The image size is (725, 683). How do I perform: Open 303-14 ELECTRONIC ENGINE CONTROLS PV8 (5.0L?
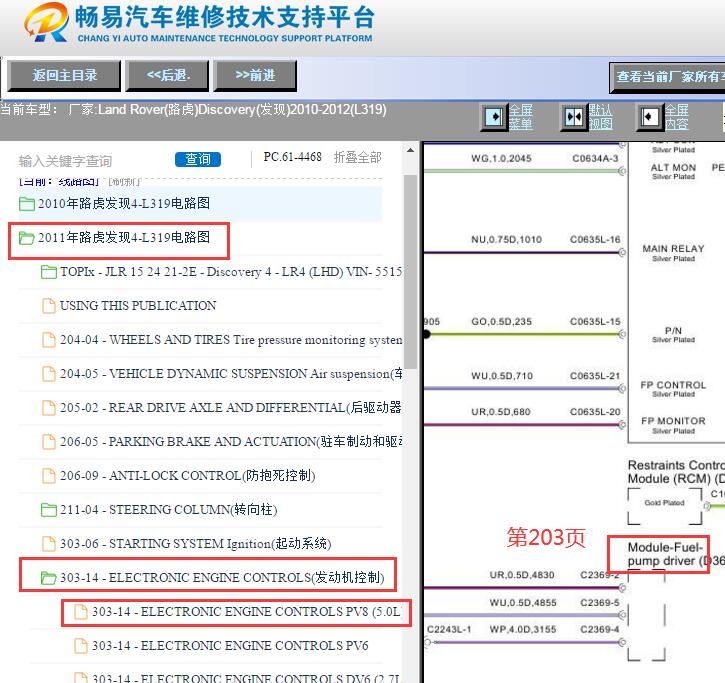tap(246, 612)
